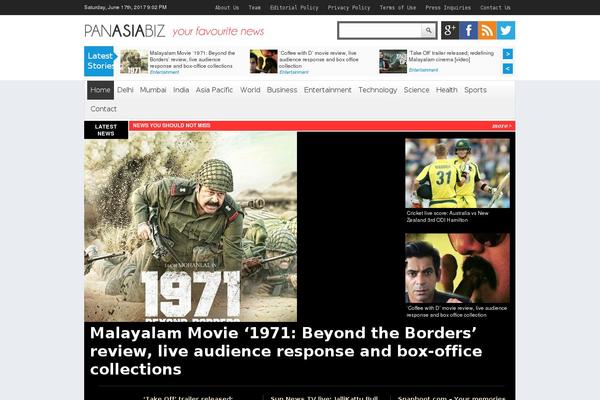Open Coffee with D large side thumbnail
This screenshot has height=400, width=600.
457,268
